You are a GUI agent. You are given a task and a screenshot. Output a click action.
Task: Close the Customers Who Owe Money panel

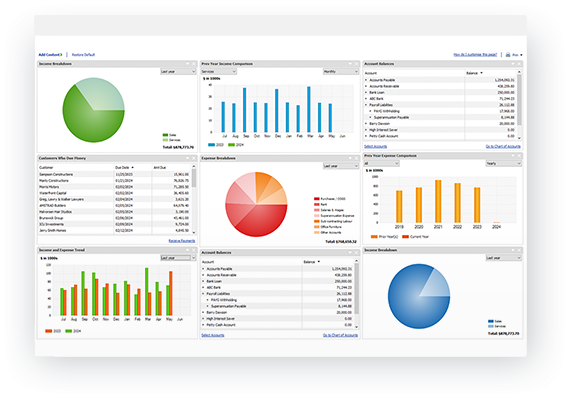click(194, 158)
